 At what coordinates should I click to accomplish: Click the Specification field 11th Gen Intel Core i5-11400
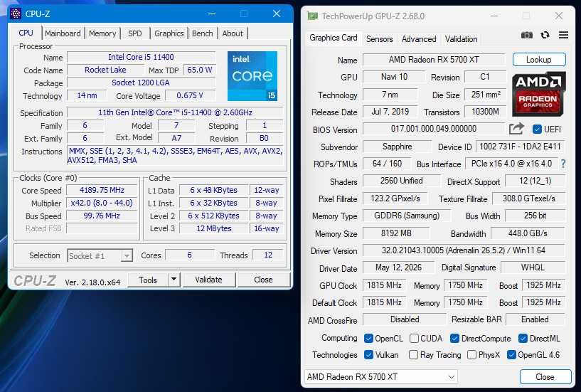(x=175, y=112)
